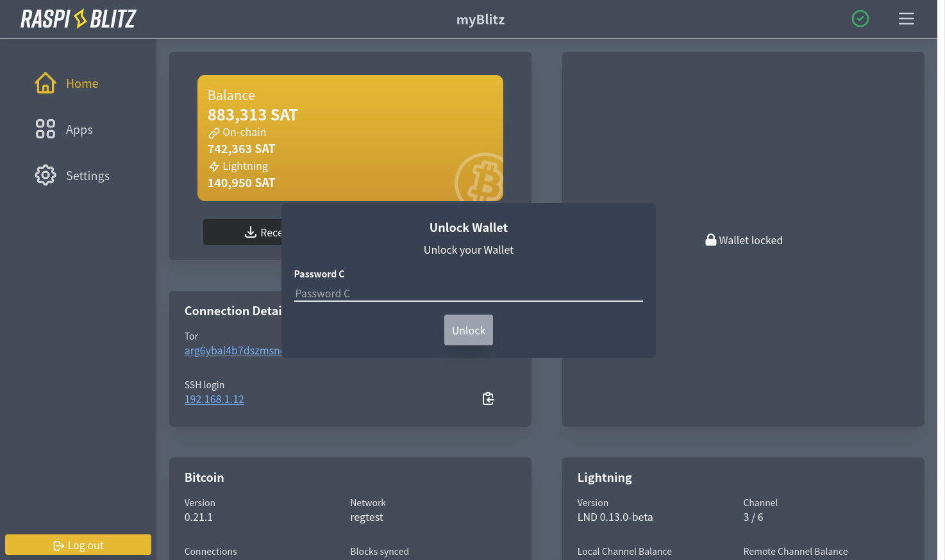This screenshot has width=945, height=560.
Task: Click the Remote Channel Balance label
Action: click(x=796, y=551)
